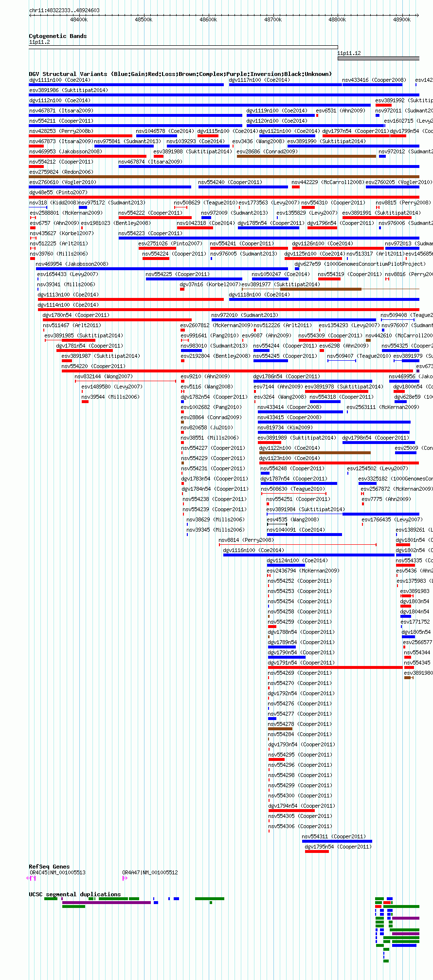Image resolution: width=433 pixels, height=980 pixels.
Task: Click esv1654433 (Levy2007) label
Action: point(68,274)
